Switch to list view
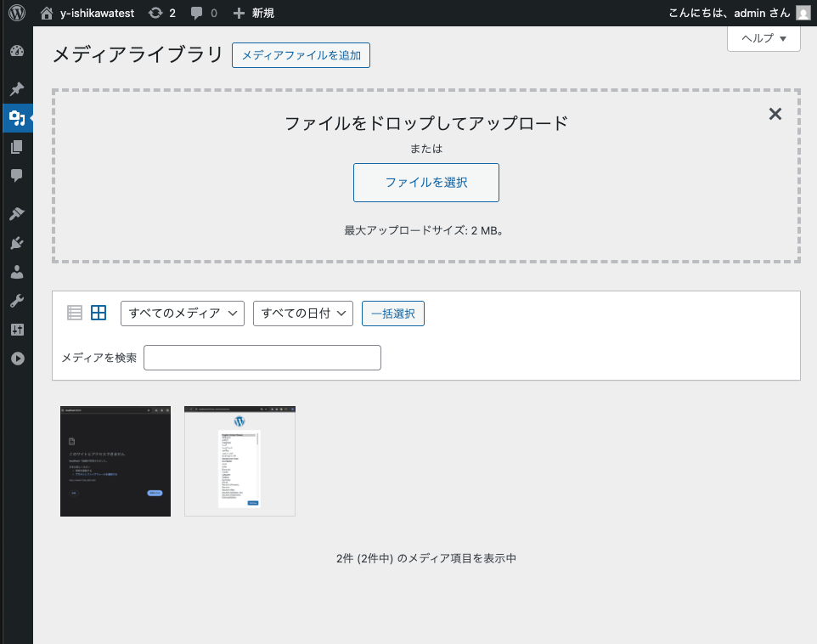The width and height of the screenshot is (817, 644). [75, 313]
